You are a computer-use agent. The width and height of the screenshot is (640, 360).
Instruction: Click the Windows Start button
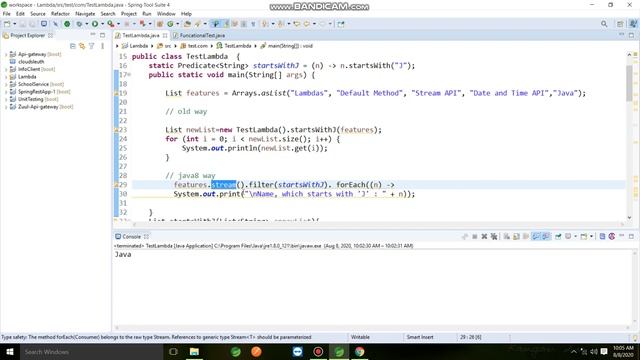10,351
